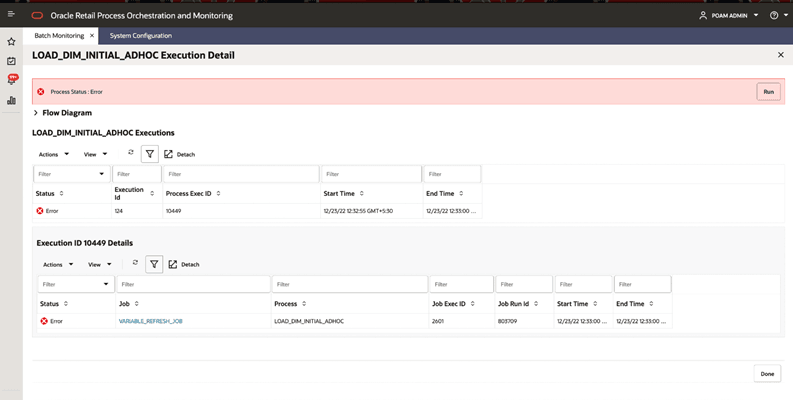Click the Oracle logo icon
Screen dimensions: 793x400
(x=37, y=16)
